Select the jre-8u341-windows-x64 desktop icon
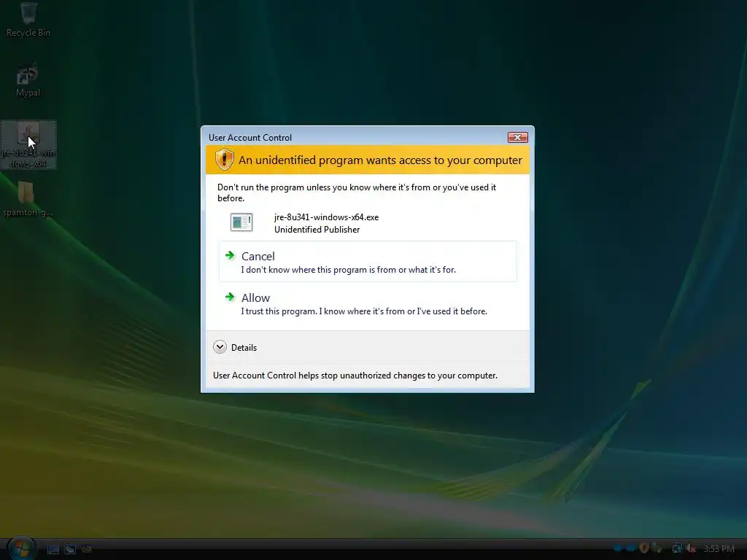Viewport: 747px width, 560px height. [x=28, y=145]
